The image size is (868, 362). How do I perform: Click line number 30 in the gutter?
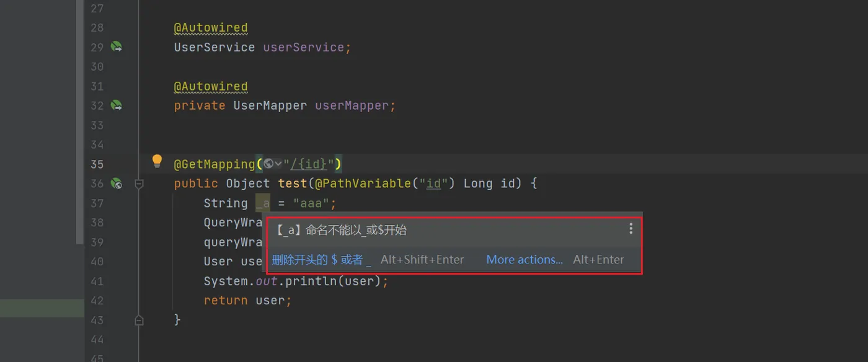[97, 66]
